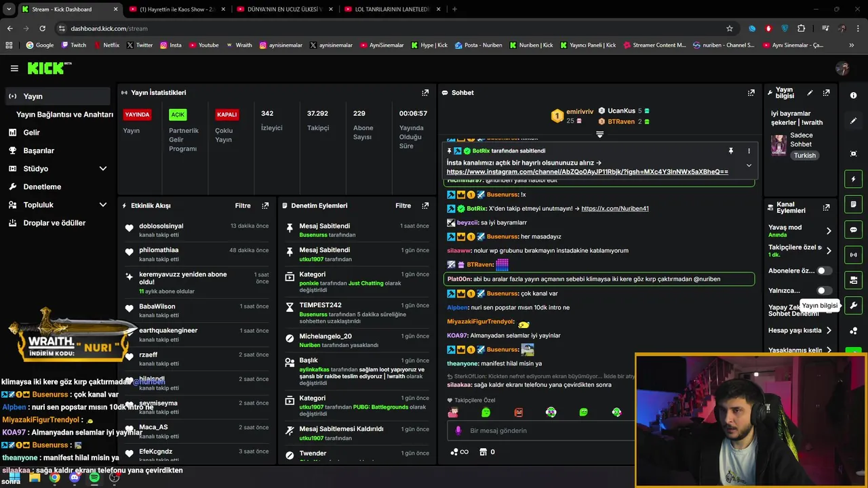Open the Yayıncı Paneli | Kick bookmark
Screen dimensions: 868x488
click(588, 45)
